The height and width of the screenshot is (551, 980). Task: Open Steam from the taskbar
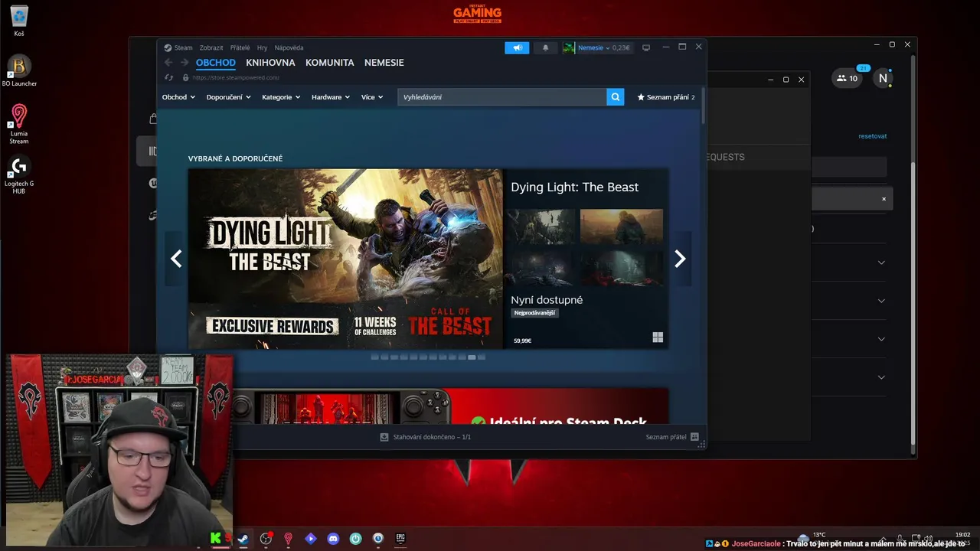point(243,539)
